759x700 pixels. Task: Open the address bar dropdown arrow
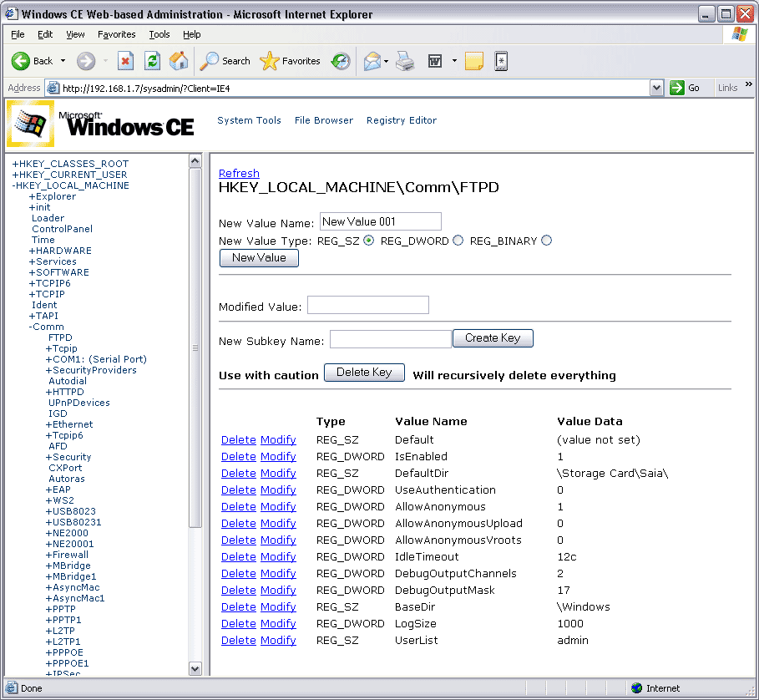656,88
